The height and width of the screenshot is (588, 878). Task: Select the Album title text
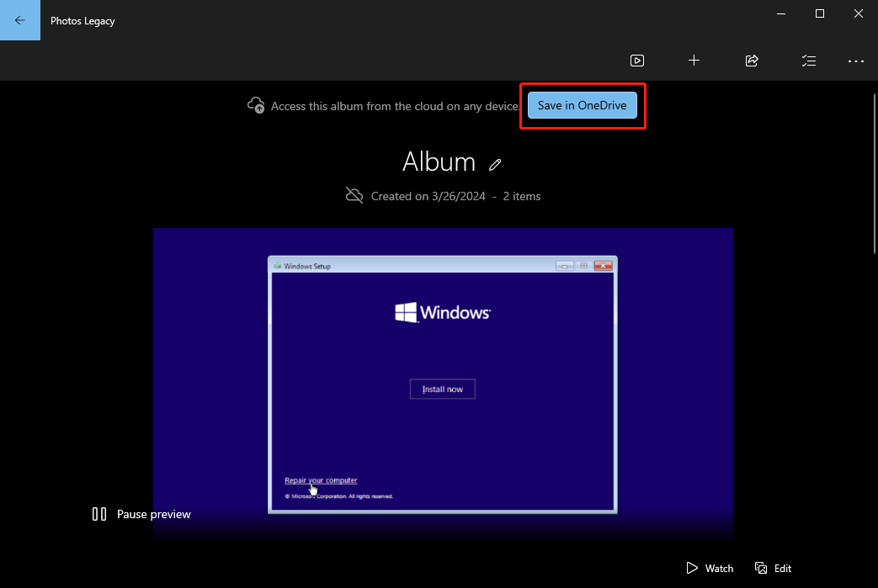tap(439, 162)
